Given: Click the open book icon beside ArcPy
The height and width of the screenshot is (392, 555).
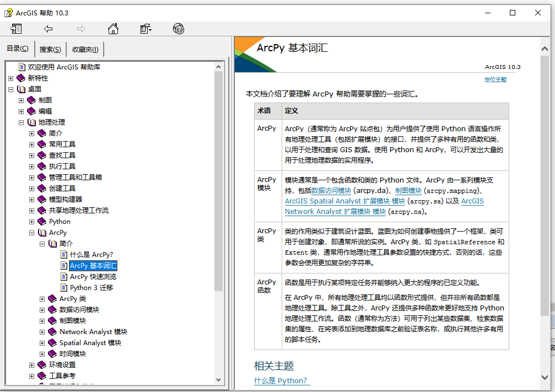Looking at the screenshot, I should (42, 233).
